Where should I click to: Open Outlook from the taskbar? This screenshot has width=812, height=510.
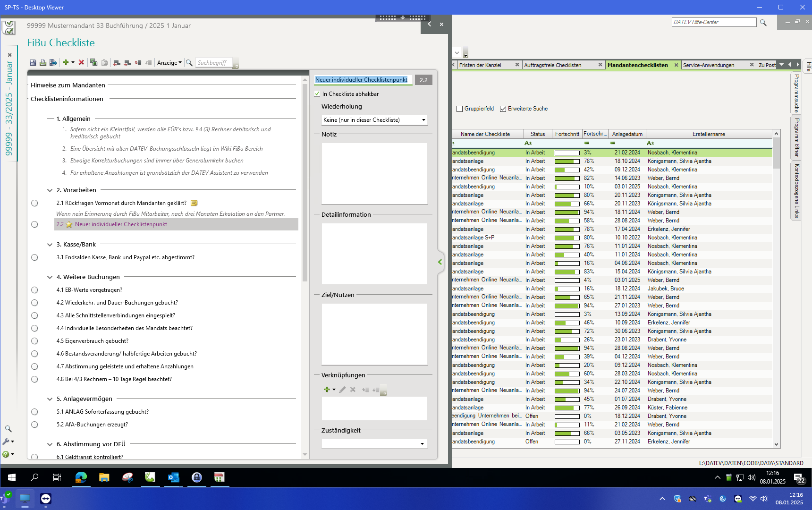pyautogui.click(x=173, y=477)
